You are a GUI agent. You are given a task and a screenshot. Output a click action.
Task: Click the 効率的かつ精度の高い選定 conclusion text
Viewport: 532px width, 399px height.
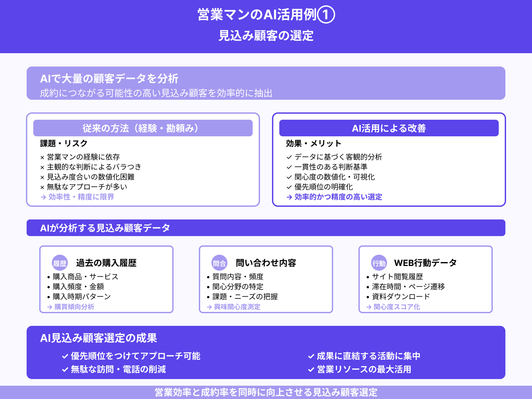tap(338, 197)
